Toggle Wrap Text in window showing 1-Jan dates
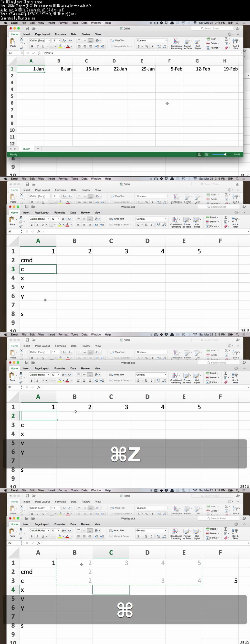This screenshot has width=250, height=644. coord(117,40)
